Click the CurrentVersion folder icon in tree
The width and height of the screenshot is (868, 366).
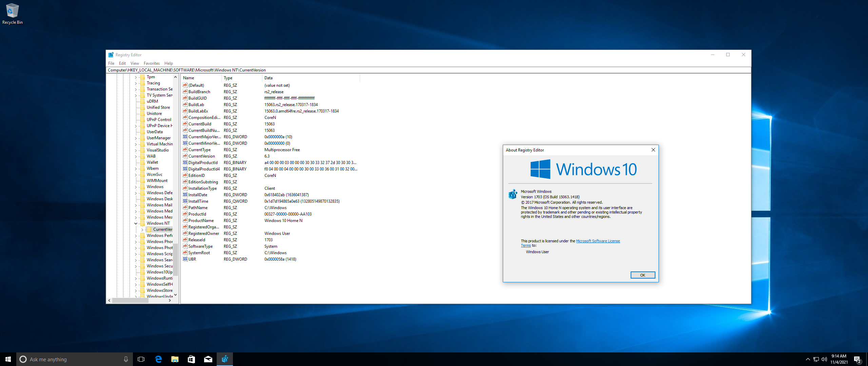[149, 229]
